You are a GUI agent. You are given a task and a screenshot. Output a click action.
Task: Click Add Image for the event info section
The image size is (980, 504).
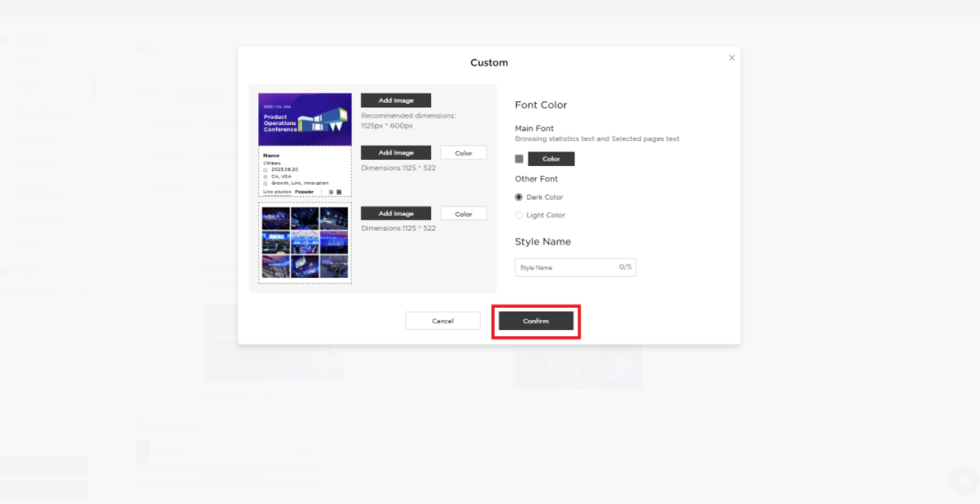click(396, 153)
